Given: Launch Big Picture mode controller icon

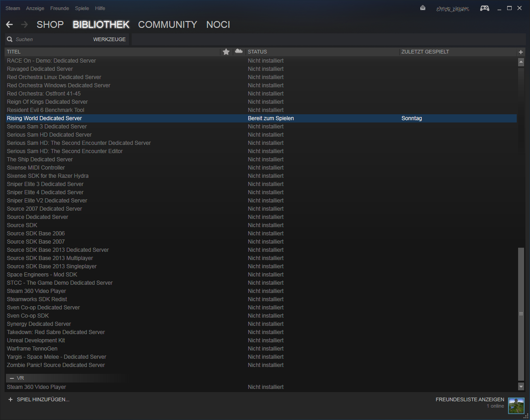Looking at the screenshot, I should tap(484, 8).
